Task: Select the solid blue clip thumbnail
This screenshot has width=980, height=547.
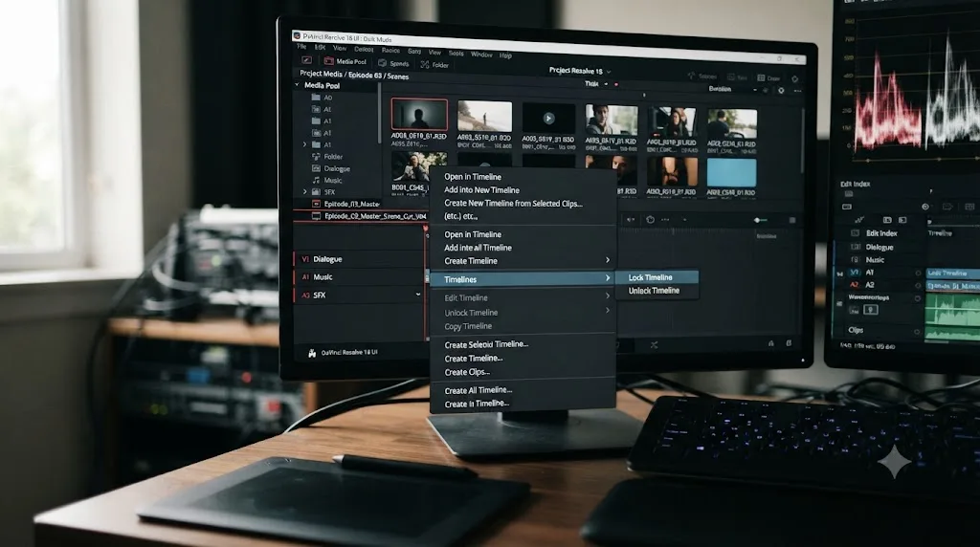Action: [731, 173]
